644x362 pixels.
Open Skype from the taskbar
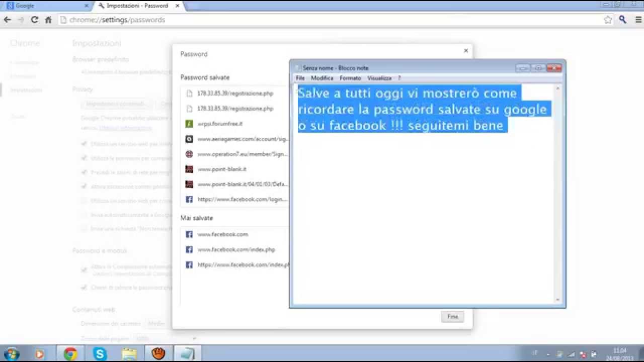(100, 354)
